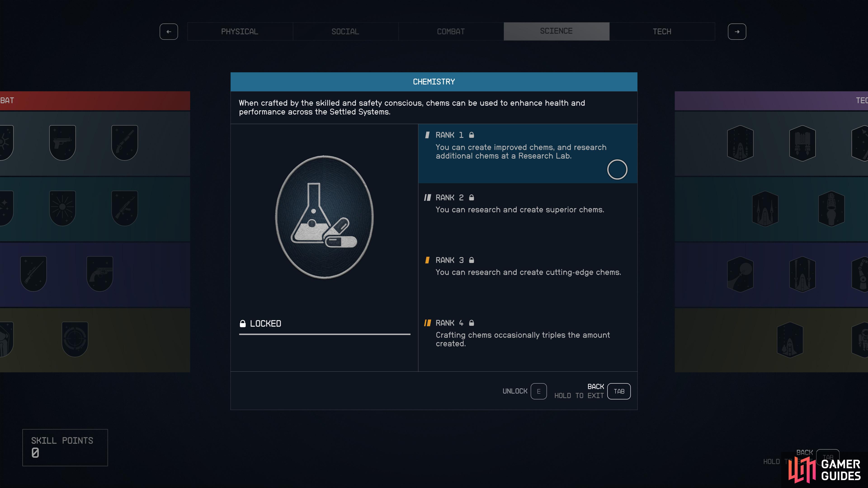The height and width of the screenshot is (488, 868).
Task: Go to previous category with left arrow
Action: click(169, 32)
